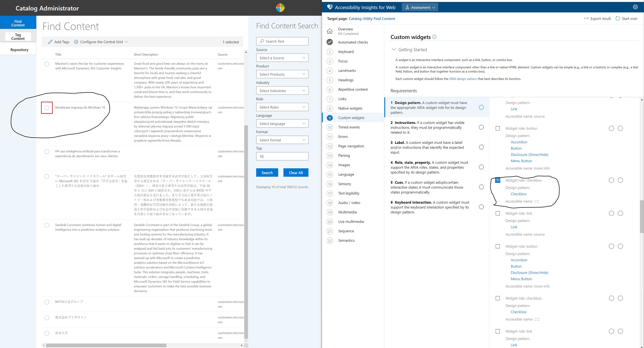Click the Overview home icon
Viewport: 644px width, 348px height.
pyautogui.click(x=330, y=31)
